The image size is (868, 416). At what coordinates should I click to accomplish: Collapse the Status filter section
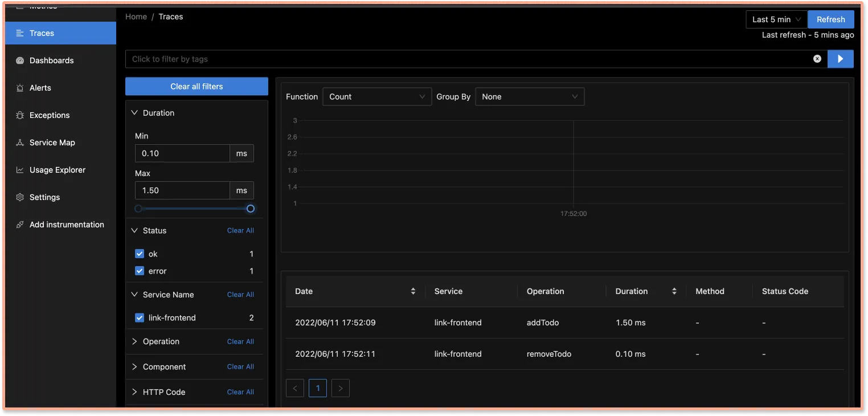click(x=135, y=230)
